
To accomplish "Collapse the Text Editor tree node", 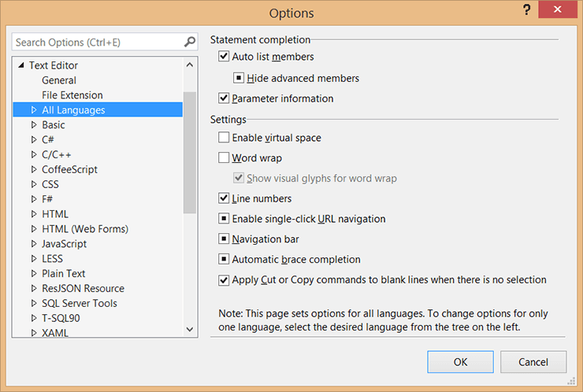I will (21, 65).
